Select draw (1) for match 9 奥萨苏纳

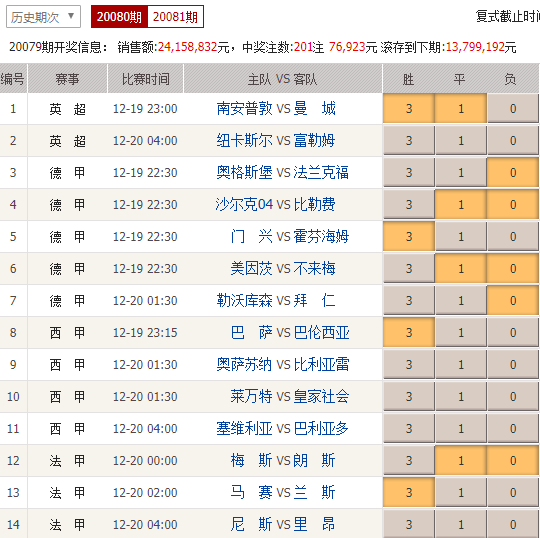point(461,365)
